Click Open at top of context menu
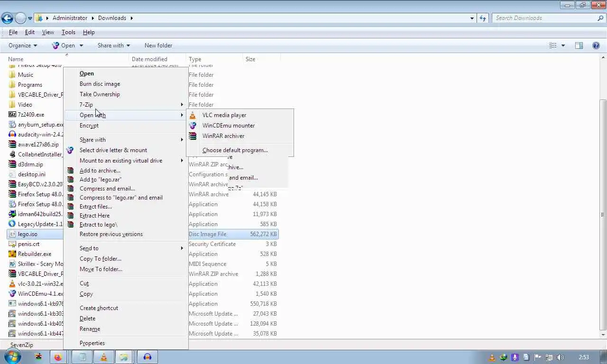 click(x=87, y=73)
